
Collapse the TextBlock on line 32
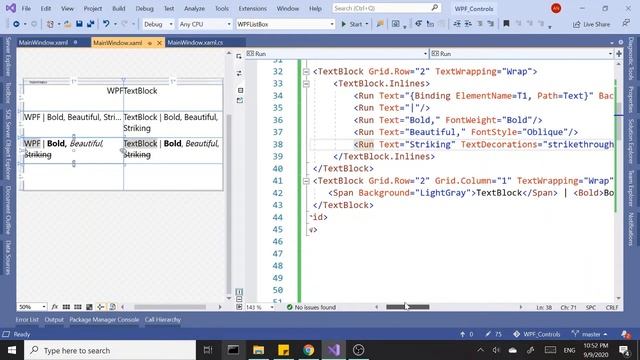coord(306,72)
